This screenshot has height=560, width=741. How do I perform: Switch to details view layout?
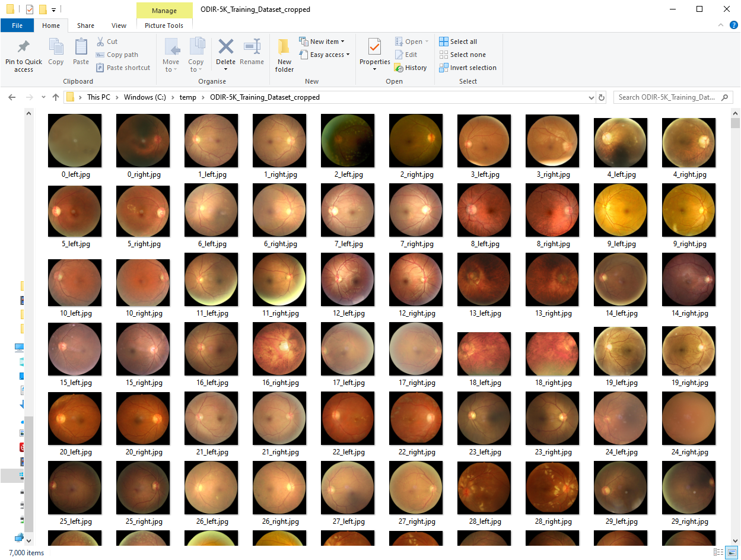tap(720, 552)
